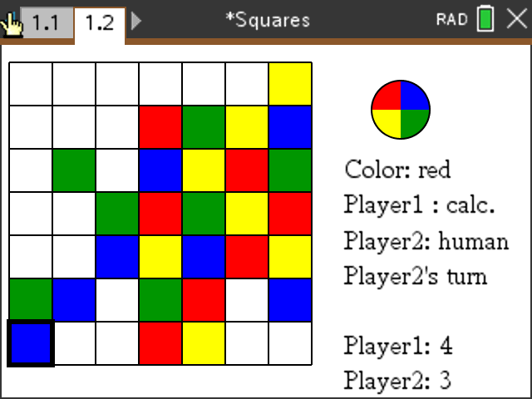Click the hand cursor icon in the title bar
The image size is (532, 399).
pos(12,22)
